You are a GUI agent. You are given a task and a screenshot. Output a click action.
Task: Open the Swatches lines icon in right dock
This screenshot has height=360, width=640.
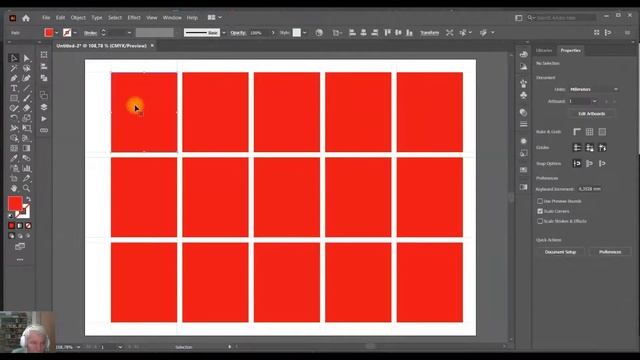tap(523, 124)
